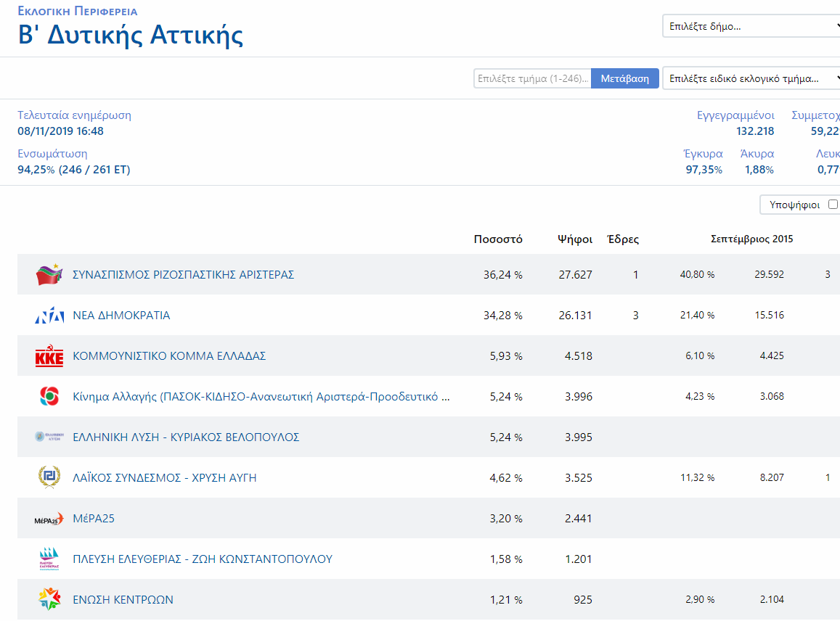Click the valid votes value 97,35%
This screenshot has width=840, height=621.
pos(704,170)
